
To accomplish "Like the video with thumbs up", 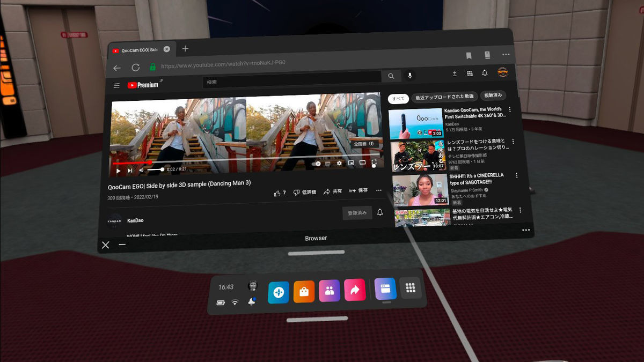I will pos(280,193).
